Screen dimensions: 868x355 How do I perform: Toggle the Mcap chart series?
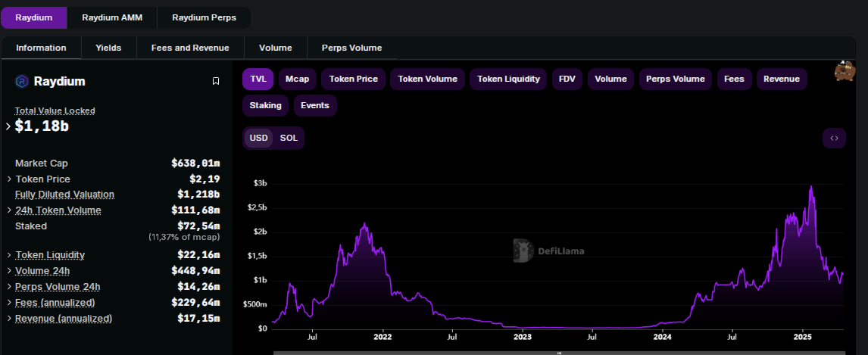click(x=297, y=79)
